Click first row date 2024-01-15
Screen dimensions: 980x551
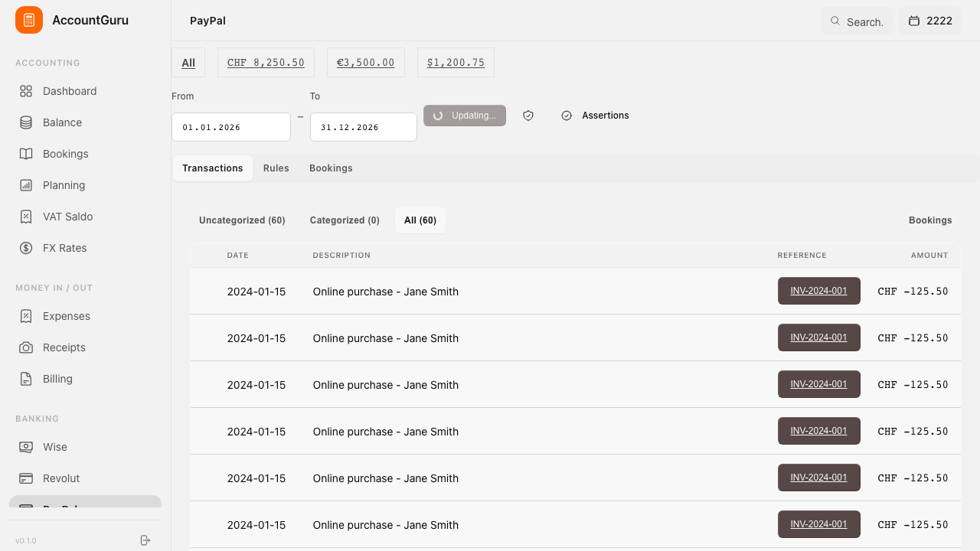click(x=256, y=292)
